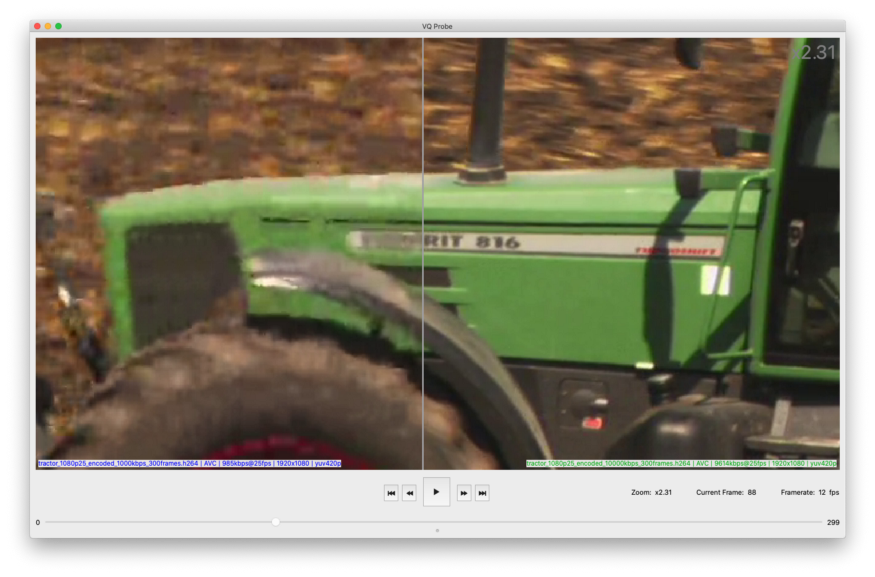
Task: Jump to the first frame
Action: (391, 493)
